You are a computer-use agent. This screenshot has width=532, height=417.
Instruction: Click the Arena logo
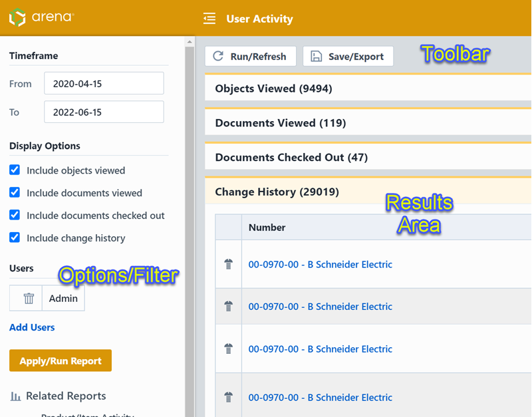(41, 17)
